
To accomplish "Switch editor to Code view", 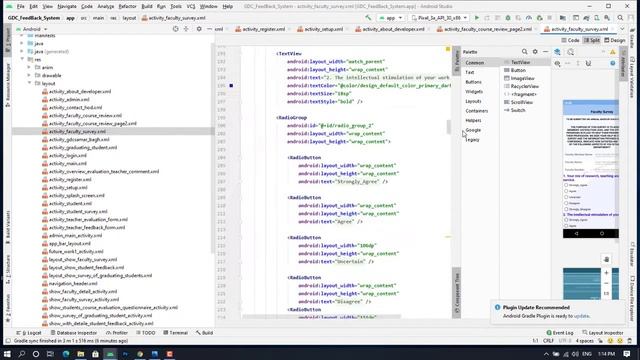I will click(571, 40).
